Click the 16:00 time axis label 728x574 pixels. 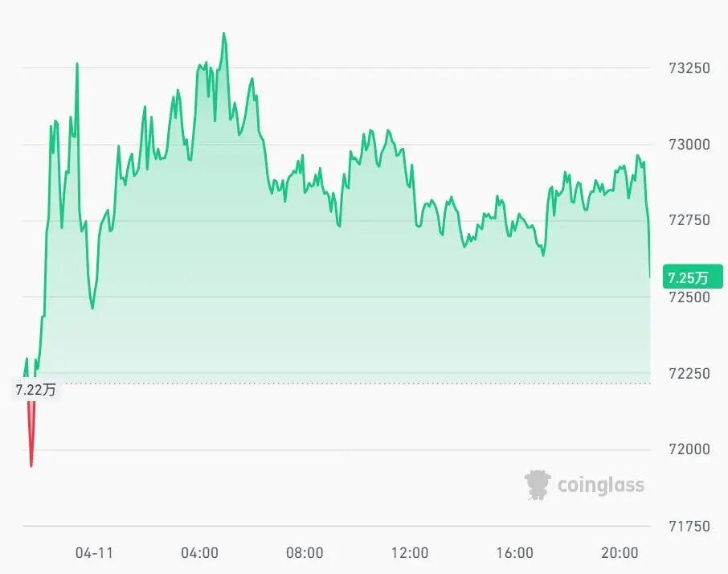pos(515,552)
